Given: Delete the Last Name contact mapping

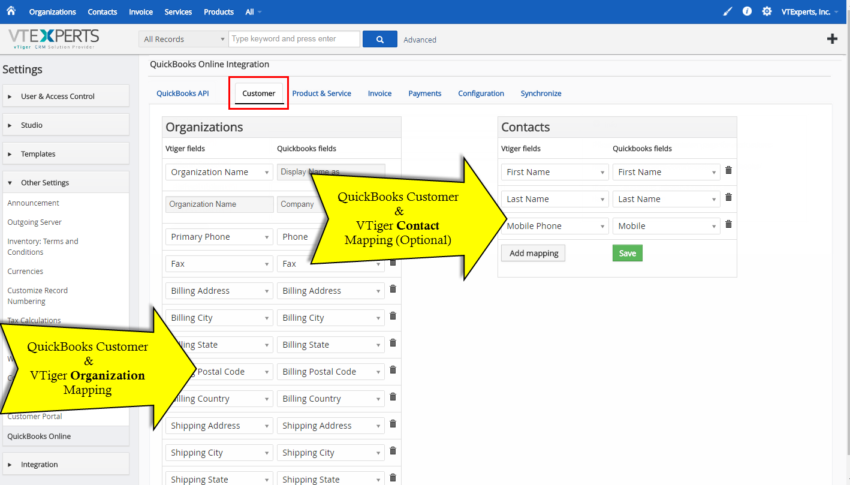Looking at the screenshot, I should tap(729, 197).
